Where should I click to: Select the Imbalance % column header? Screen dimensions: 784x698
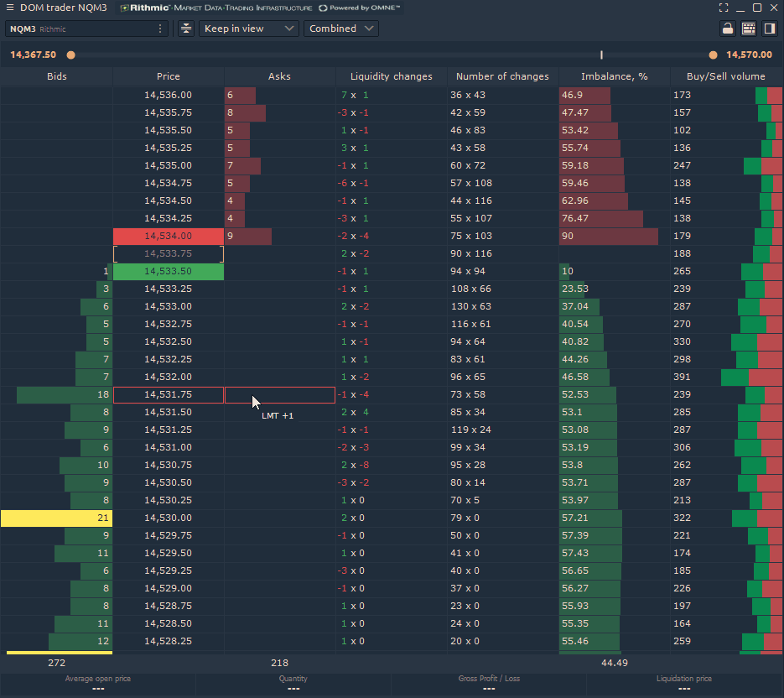615,76
